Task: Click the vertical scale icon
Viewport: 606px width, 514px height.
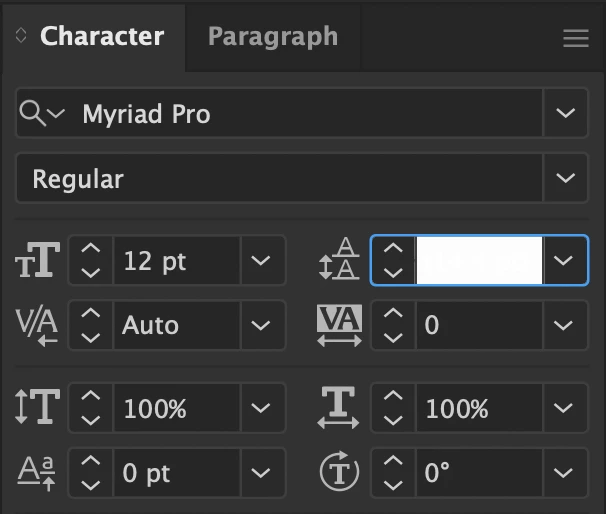Action: (x=38, y=409)
